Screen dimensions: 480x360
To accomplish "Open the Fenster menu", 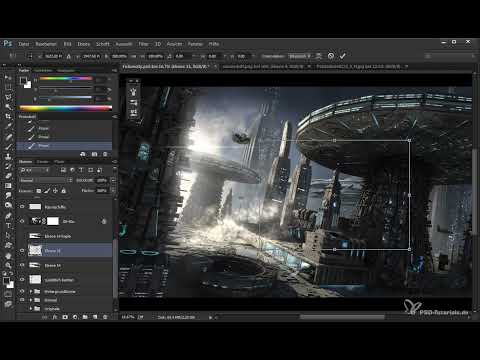I will pos(195,44).
